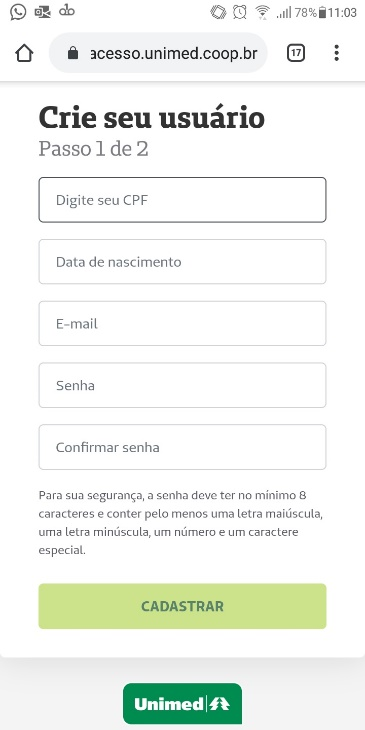
Task: Tap the WhatsApp notification icon
Action: pos(18,12)
